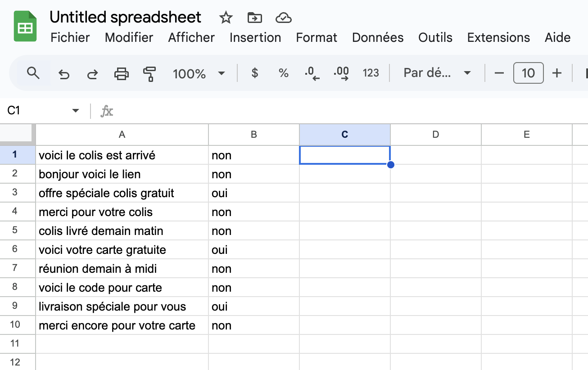The width and height of the screenshot is (588, 370).
Task: Open the name box dropdown arrow
Action: click(76, 111)
